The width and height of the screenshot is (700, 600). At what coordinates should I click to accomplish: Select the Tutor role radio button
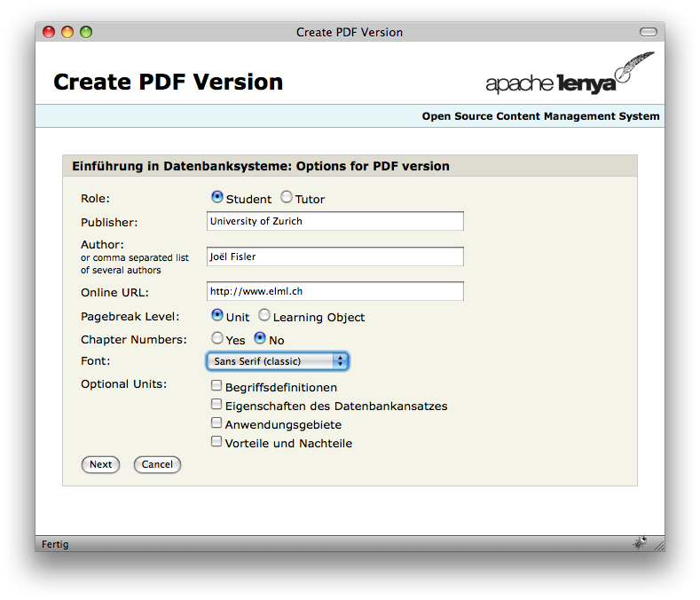pyautogui.click(x=287, y=197)
